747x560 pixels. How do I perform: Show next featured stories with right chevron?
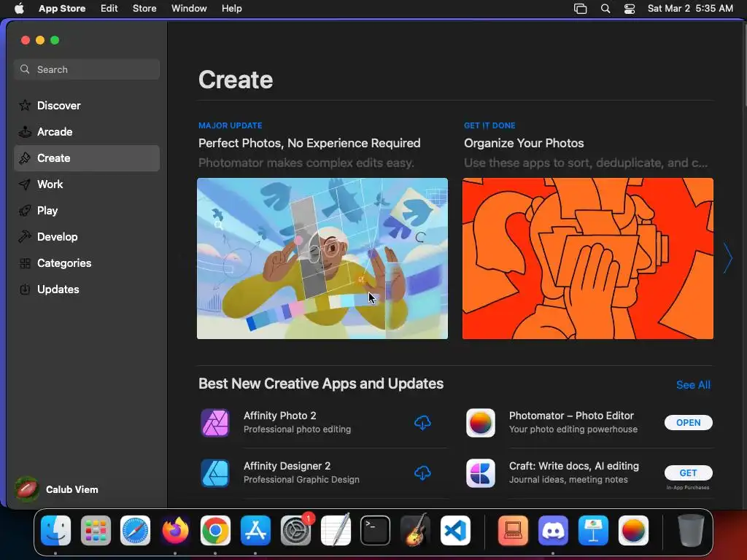click(x=727, y=258)
